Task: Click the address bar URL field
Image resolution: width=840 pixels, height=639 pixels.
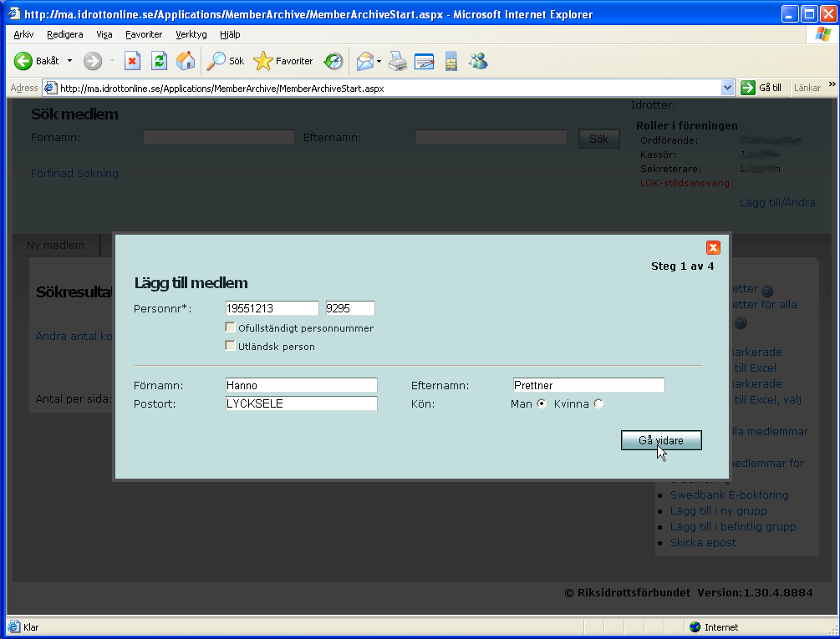Action: (389, 89)
